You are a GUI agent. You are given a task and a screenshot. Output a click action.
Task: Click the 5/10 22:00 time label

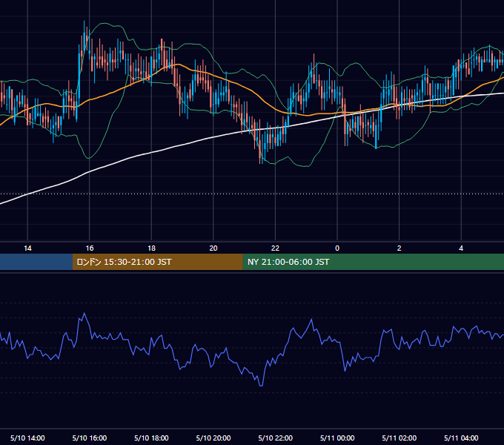pos(276,438)
